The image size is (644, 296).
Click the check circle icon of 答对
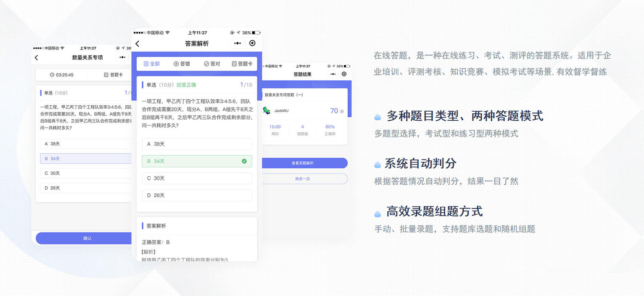click(207, 64)
